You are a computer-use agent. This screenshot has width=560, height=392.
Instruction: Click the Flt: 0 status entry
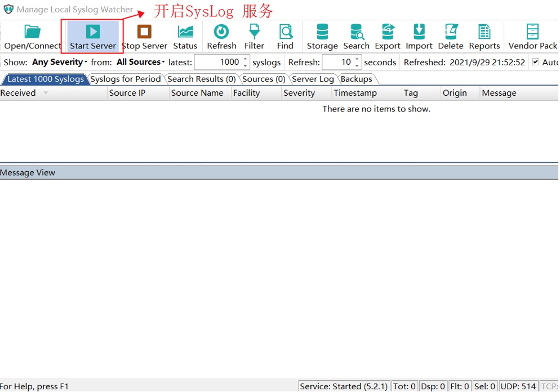tap(459, 386)
